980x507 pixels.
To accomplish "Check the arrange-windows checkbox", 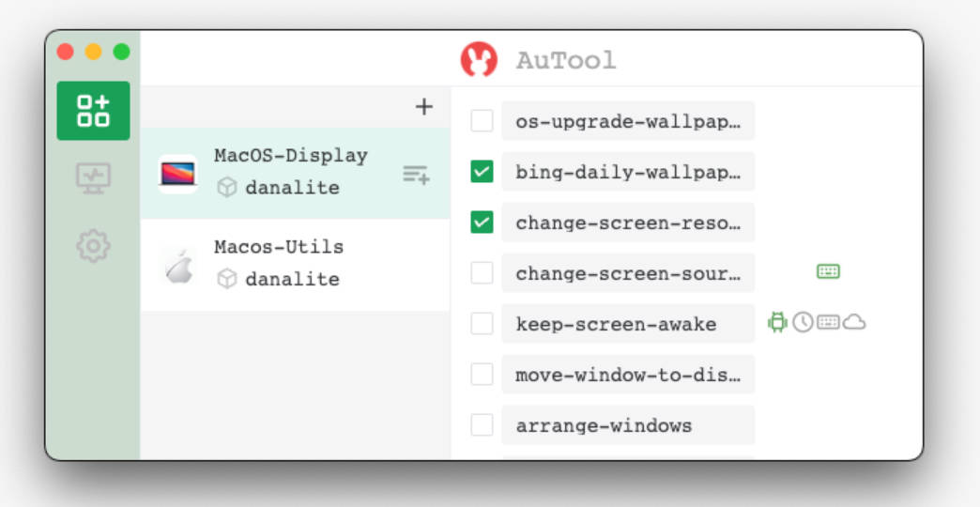I will (482, 425).
